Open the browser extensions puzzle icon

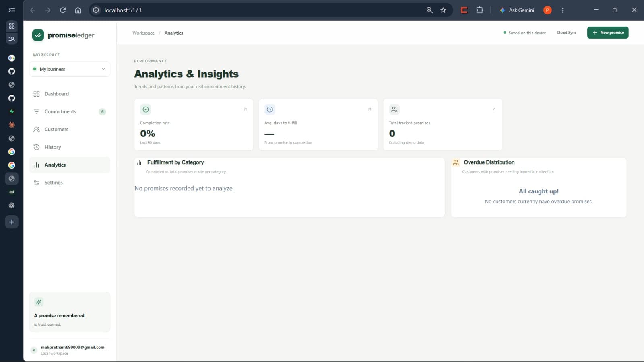[479, 10]
